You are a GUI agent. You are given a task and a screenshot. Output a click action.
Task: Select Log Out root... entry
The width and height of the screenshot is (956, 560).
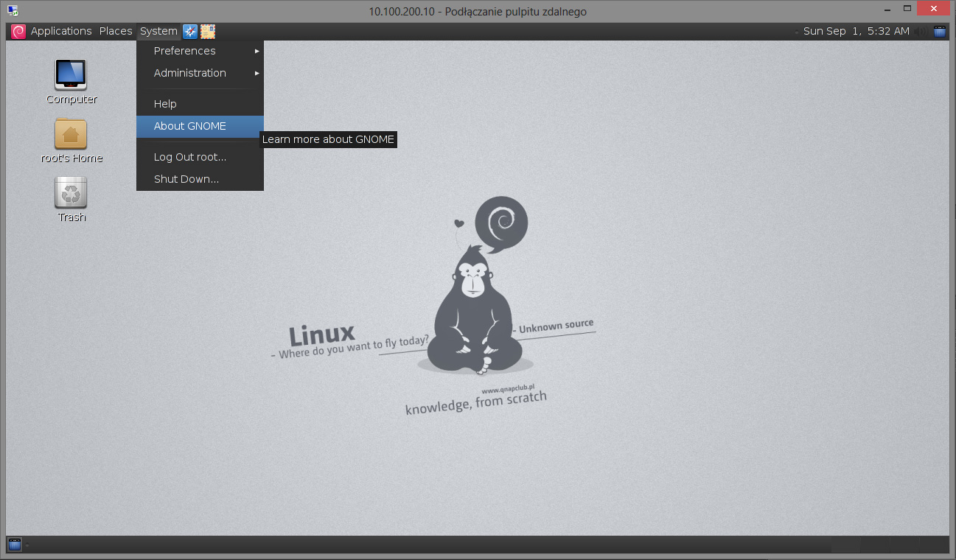click(x=200, y=157)
